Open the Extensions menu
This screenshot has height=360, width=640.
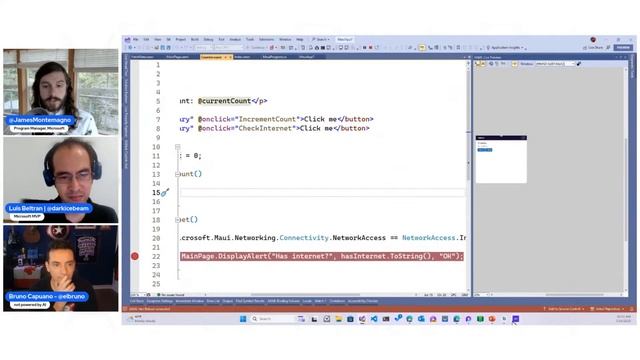click(x=267, y=40)
